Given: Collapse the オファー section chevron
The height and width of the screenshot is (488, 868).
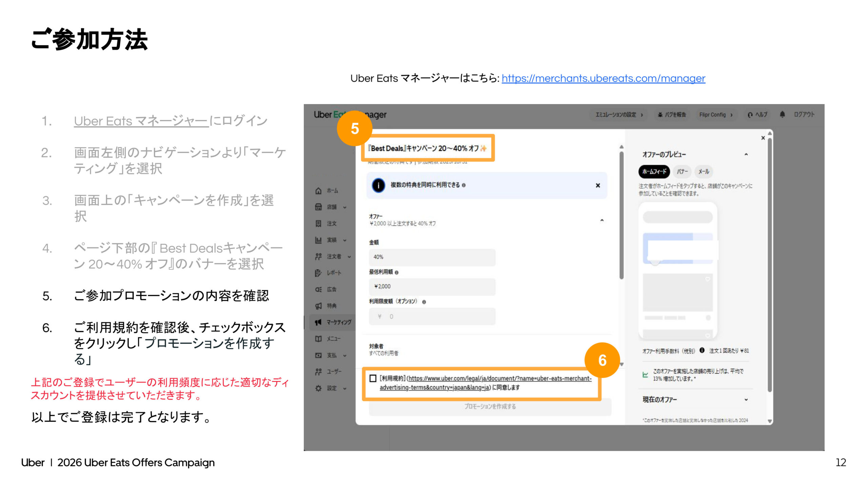Looking at the screenshot, I should [602, 220].
